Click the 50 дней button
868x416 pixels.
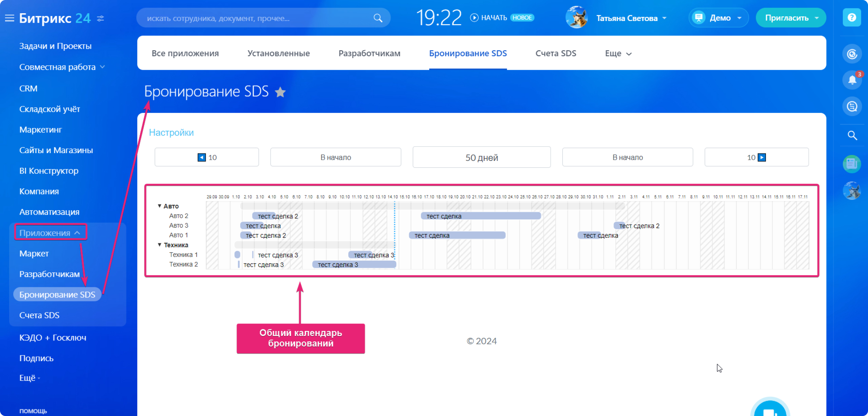pyautogui.click(x=481, y=158)
